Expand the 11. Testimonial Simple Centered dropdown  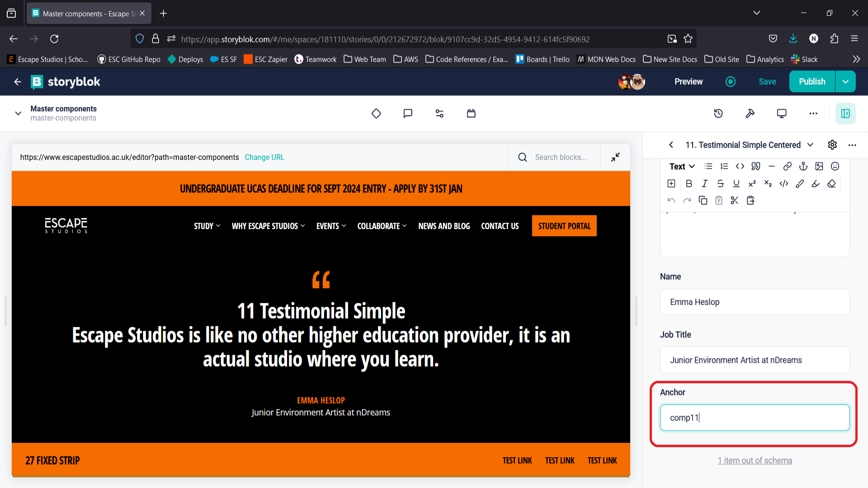(x=811, y=145)
